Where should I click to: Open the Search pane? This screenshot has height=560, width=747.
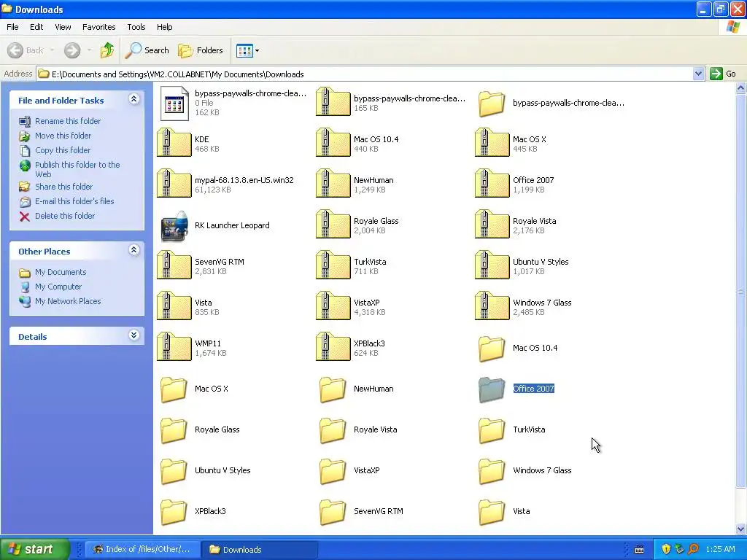pos(147,50)
